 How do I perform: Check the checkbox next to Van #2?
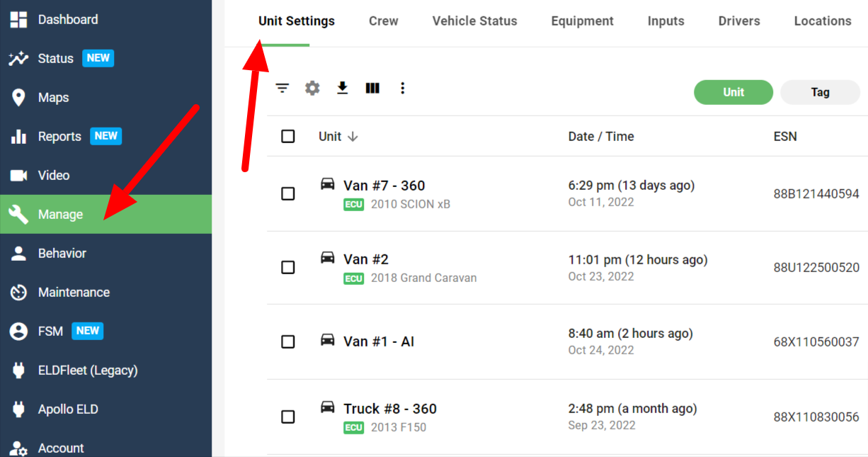[287, 267]
